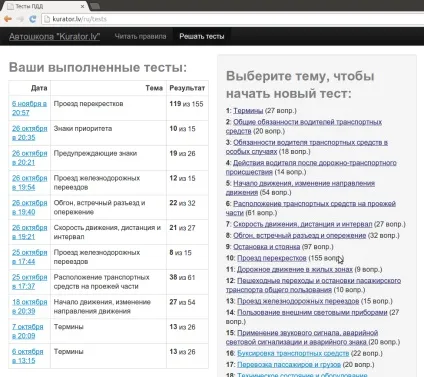Start topic 6 Расположение транспортных средств
424x377 pixels.
(x=311, y=208)
